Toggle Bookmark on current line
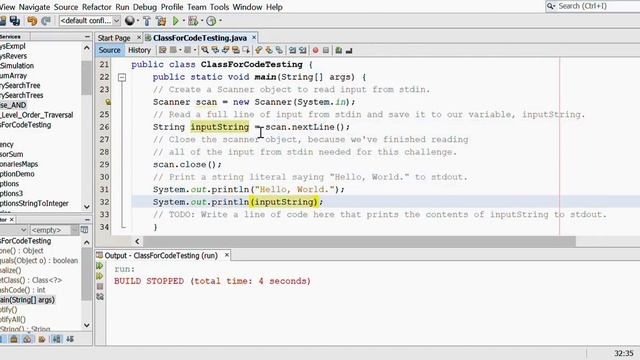The image size is (640, 360). [279, 50]
